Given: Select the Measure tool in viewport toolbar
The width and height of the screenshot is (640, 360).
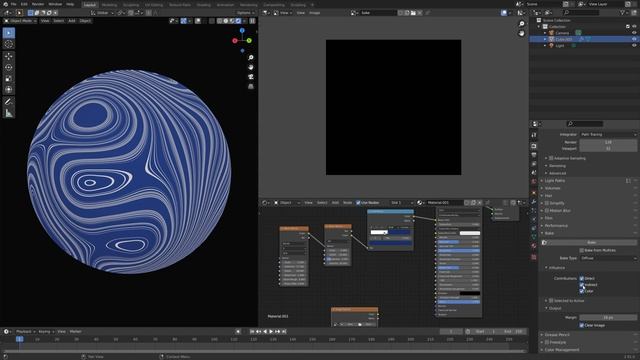Looking at the screenshot, I should (x=9, y=113).
